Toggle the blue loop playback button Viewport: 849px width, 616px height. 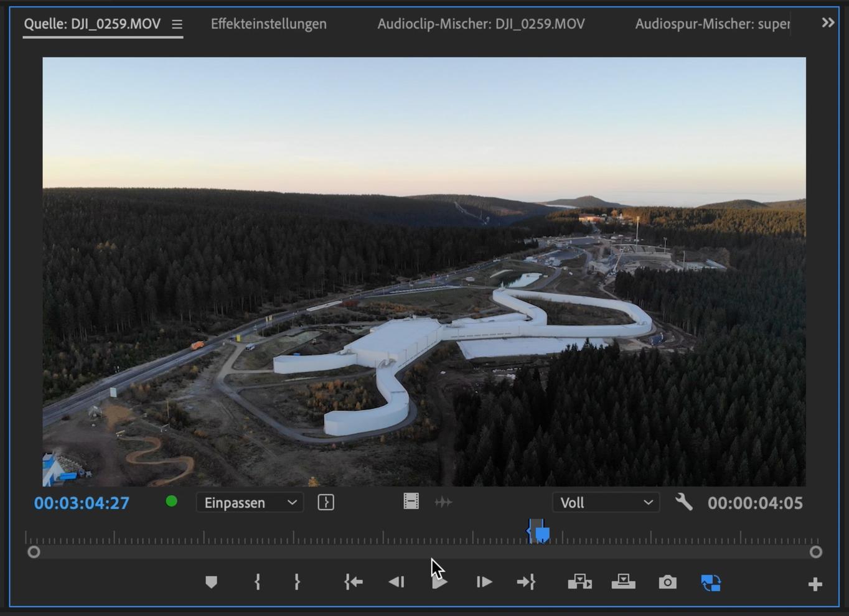pyautogui.click(x=711, y=582)
